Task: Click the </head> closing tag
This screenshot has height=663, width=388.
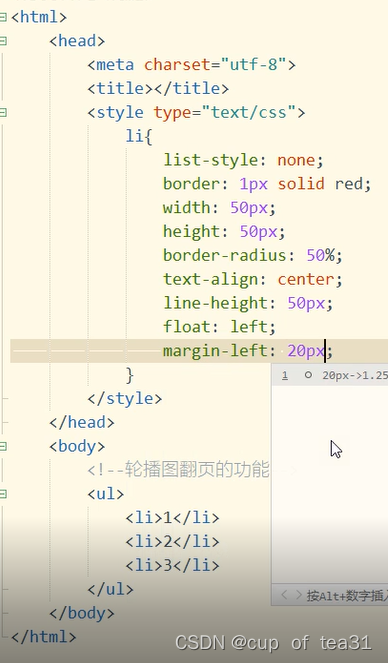Action: point(82,422)
